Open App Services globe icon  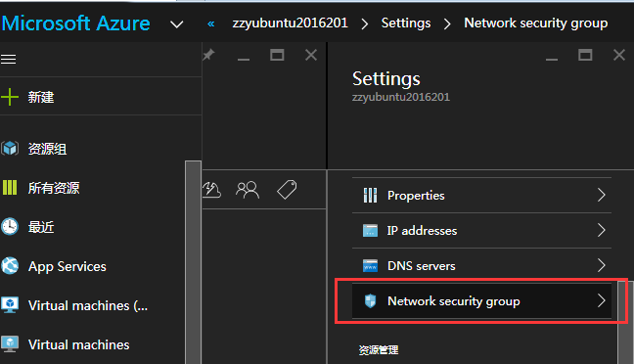(10, 266)
